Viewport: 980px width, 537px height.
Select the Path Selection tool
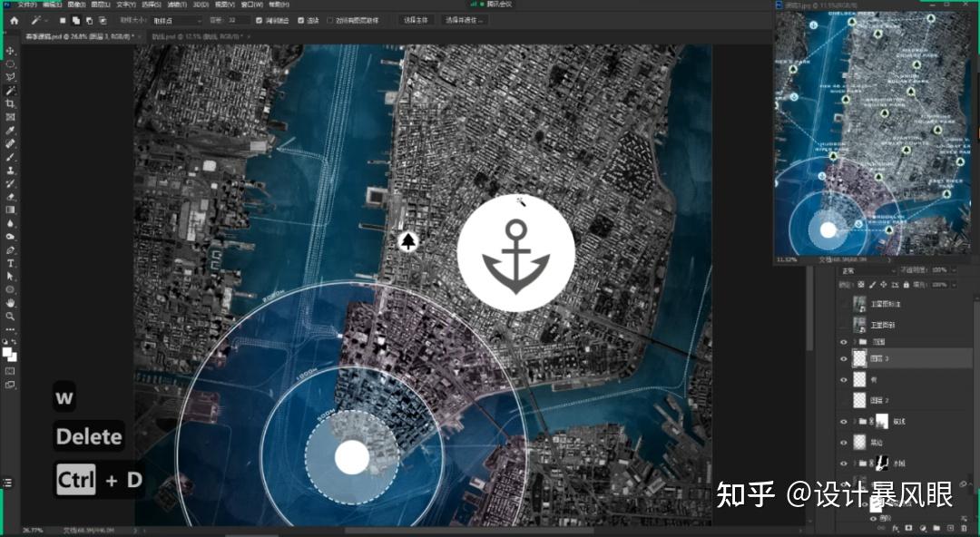[x=10, y=277]
